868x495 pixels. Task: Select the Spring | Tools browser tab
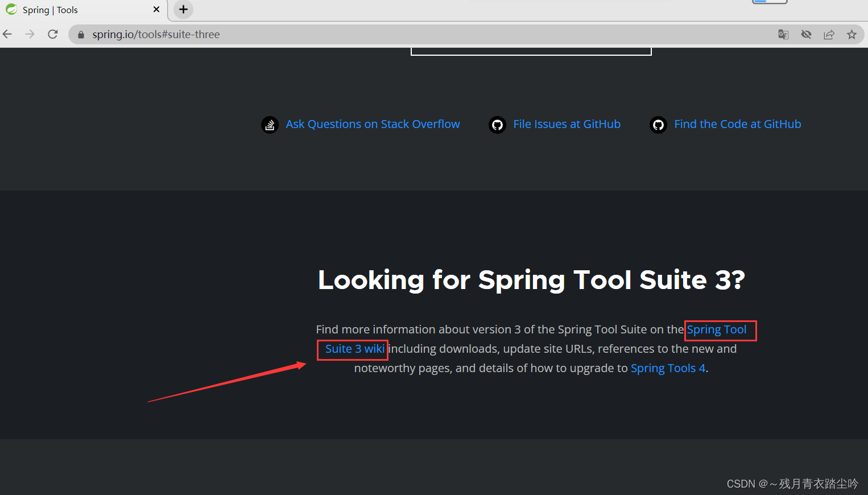(68, 10)
